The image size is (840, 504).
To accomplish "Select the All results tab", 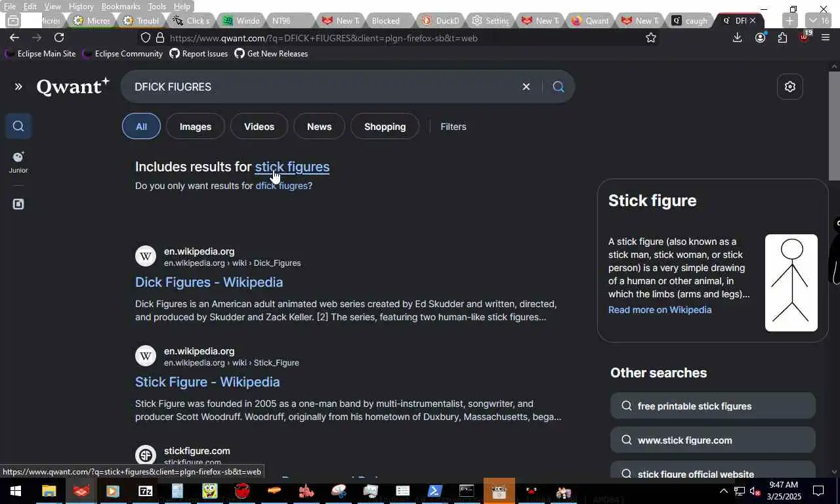I will coord(141,127).
